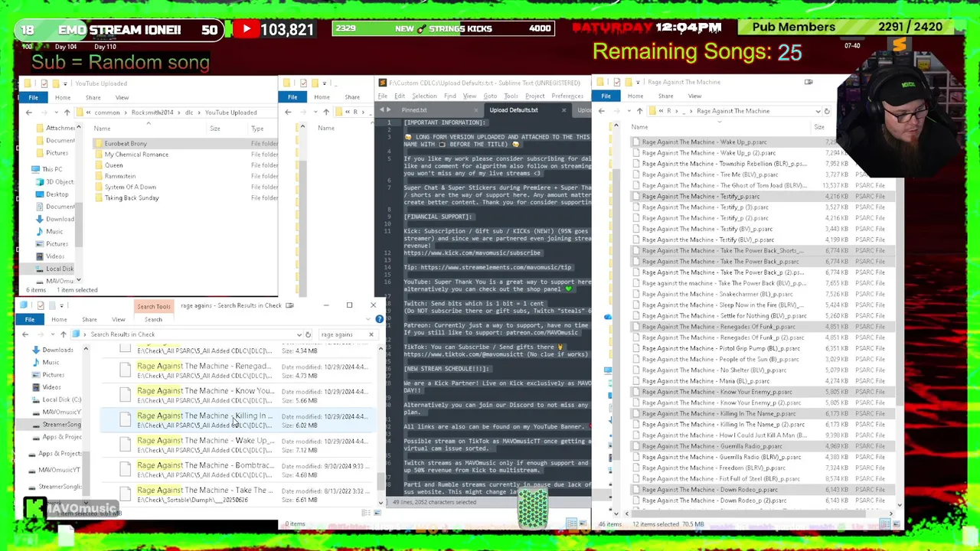This screenshot has height=551, width=980.
Task: Open Home tab in YouTube Uploaded window
Action: pyautogui.click(x=63, y=97)
